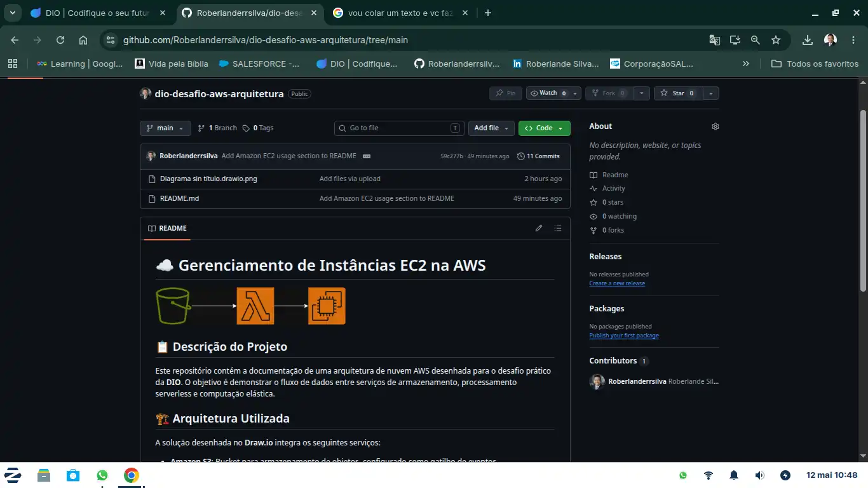Image resolution: width=868 pixels, height=488 pixels.
Task: View the 0 forks link
Action: coord(607,231)
